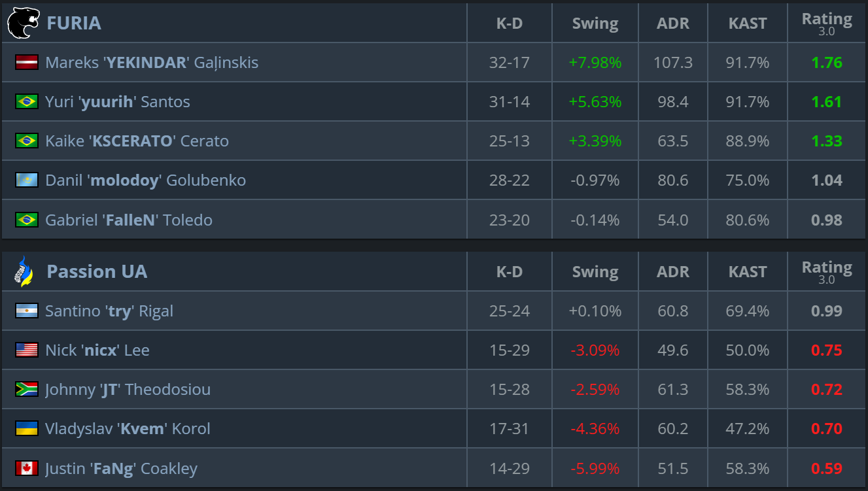This screenshot has height=491, width=868.
Task: Open the Passion UA team name link
Action: point(97,271)
